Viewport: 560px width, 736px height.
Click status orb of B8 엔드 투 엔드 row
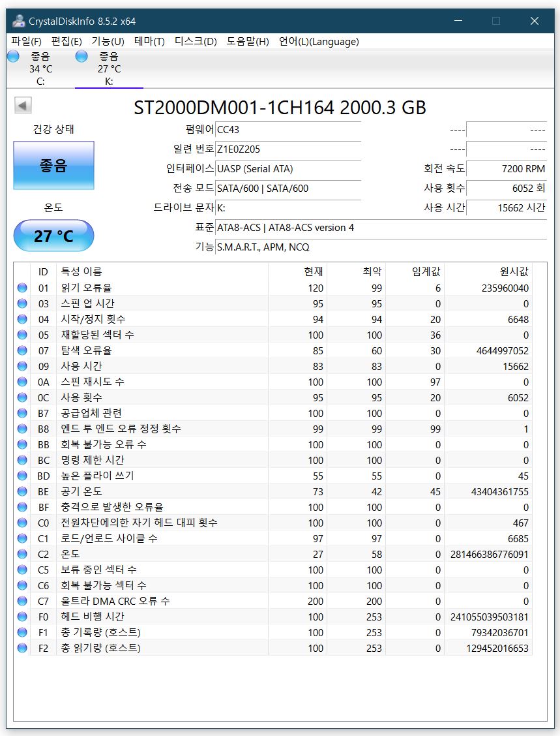click(22, 429)
